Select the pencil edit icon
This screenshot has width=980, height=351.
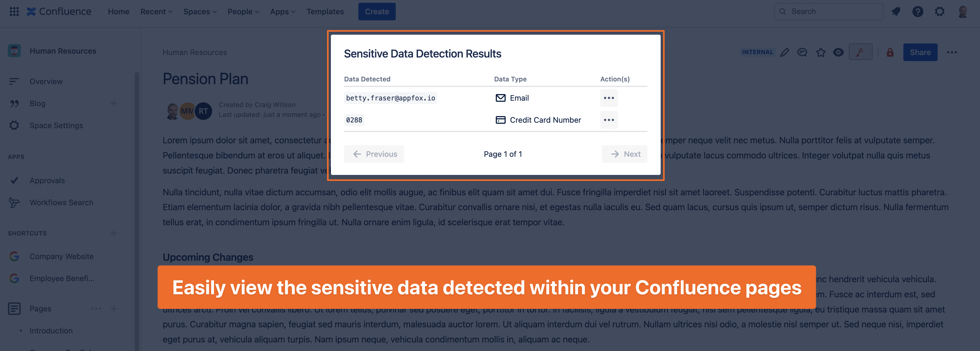click(784, 52)
